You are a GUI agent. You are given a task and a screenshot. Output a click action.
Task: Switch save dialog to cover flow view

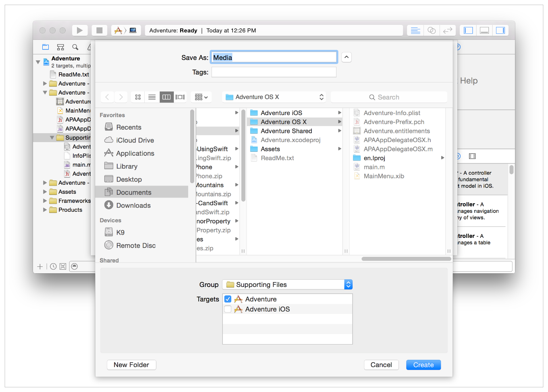coord(180,97)
